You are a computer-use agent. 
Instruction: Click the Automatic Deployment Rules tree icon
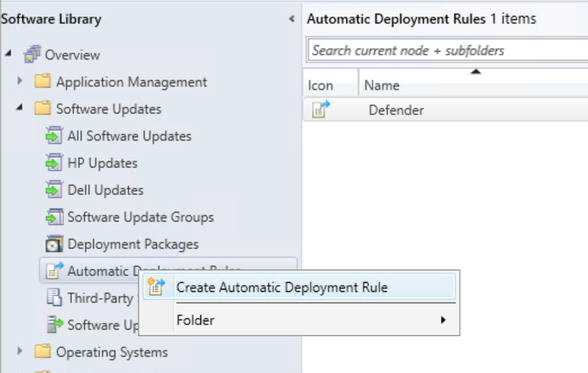54,271
